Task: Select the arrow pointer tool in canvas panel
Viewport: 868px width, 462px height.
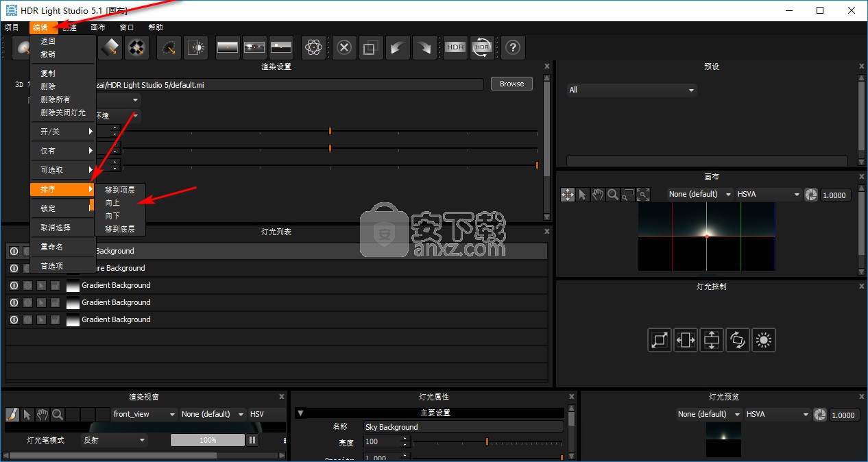Action: 583,195
